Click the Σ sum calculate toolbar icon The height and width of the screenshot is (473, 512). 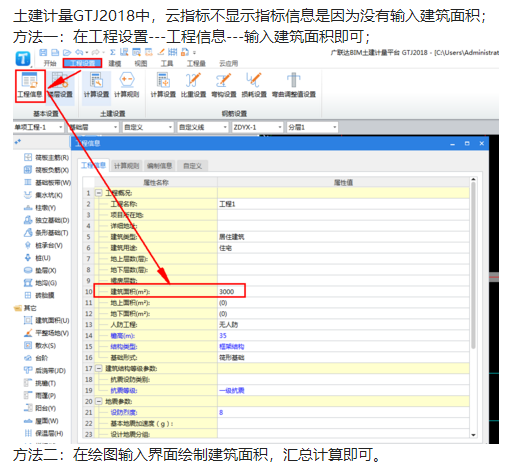tap(113, 52)
